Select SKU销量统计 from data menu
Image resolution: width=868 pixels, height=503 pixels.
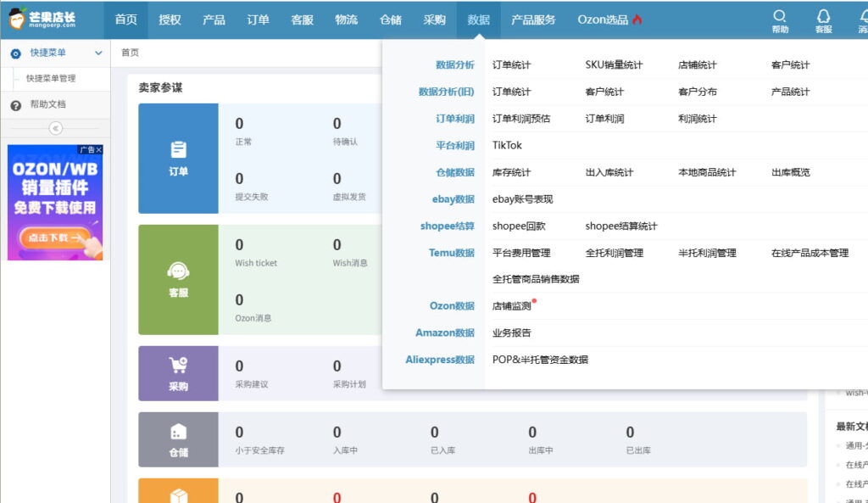614,65
